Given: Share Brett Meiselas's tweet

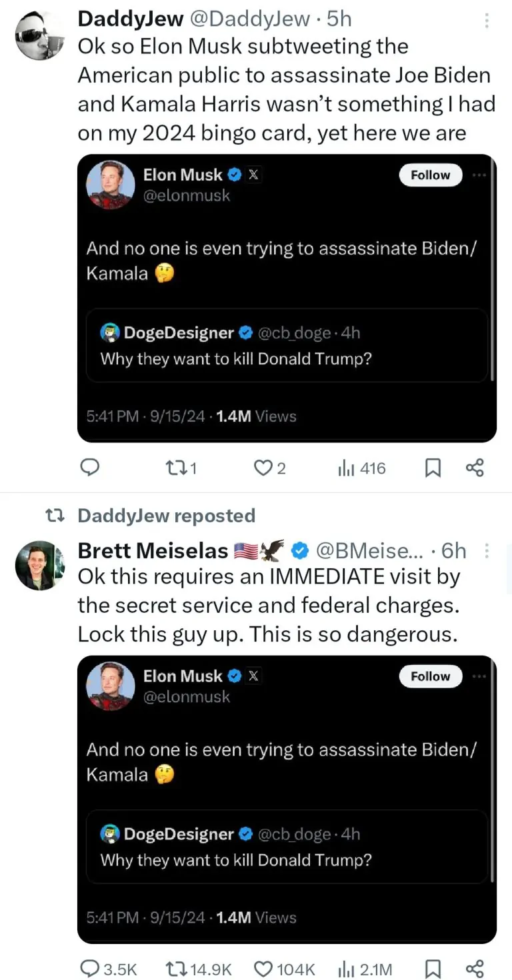Looking at the screenshot, I should point(475,969).
